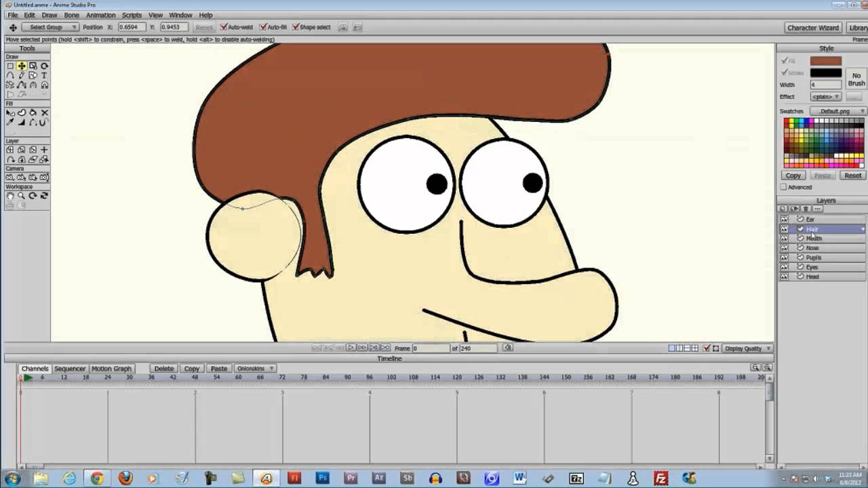Click the brown Fill color swatch
The height and width of the screenshot is (488, 868).
point(825,61)
